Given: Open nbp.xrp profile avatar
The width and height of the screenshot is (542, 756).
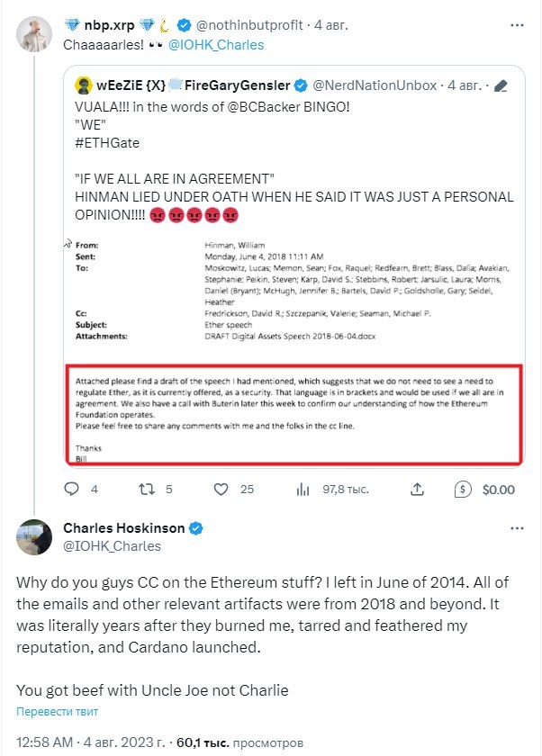Looking at the screenshot, I should click(x=33, y=34).
